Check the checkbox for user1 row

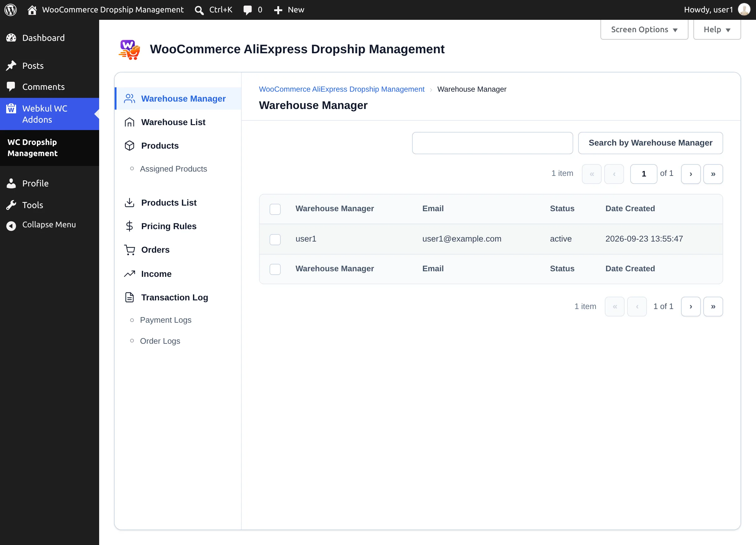click(275, 239)
